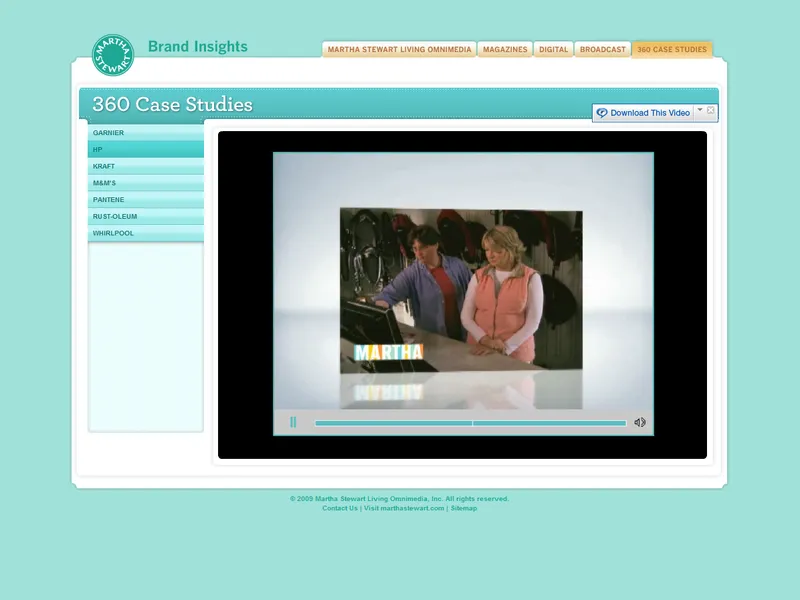Mute the video using the speaker icon
This screenshot has height=600, width=800.
(x=640, y=422)
